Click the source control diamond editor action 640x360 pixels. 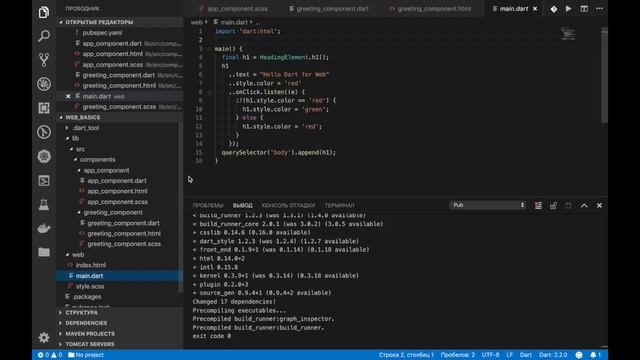553,9
